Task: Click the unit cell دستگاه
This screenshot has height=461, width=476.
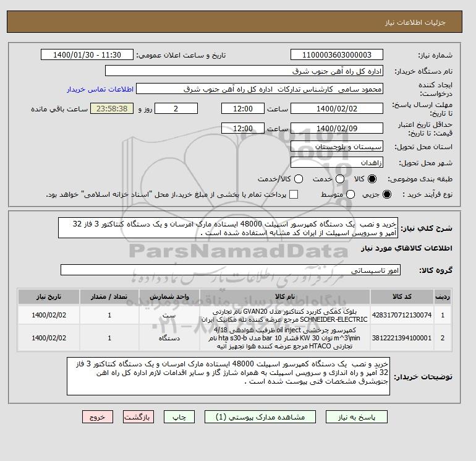Action: pyautogui.click(x=169, y=338)
